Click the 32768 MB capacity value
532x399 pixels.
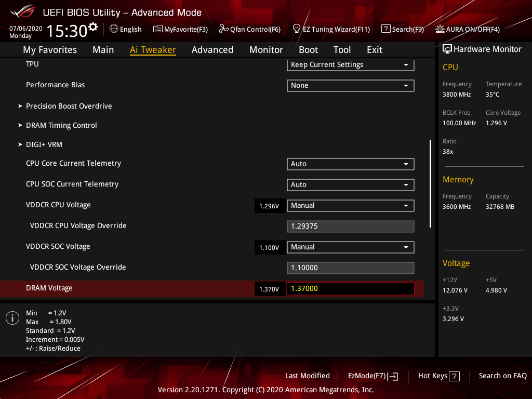(500, 207)
